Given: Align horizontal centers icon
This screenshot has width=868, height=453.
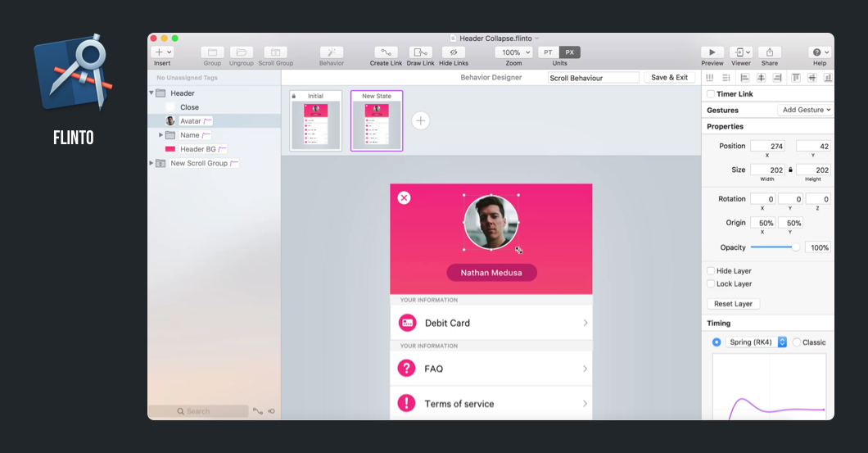Looking at the screenshot, I should pos(762,78).
